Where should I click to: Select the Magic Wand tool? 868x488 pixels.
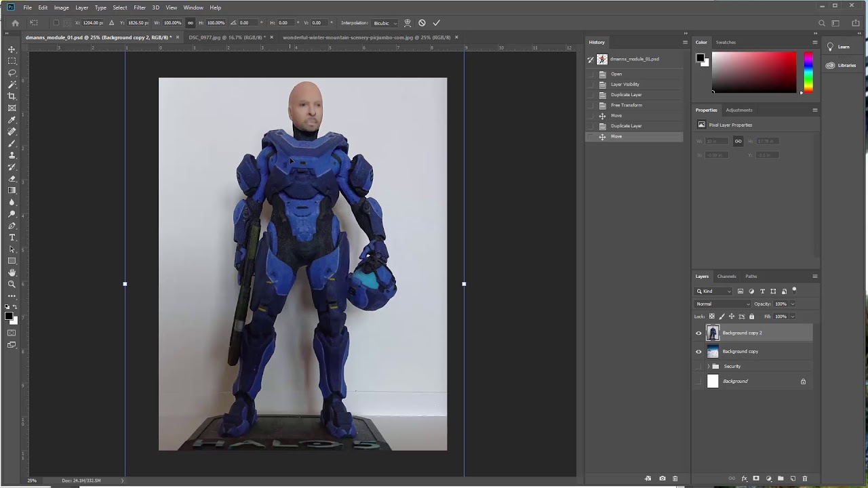(x=12, y=85)
